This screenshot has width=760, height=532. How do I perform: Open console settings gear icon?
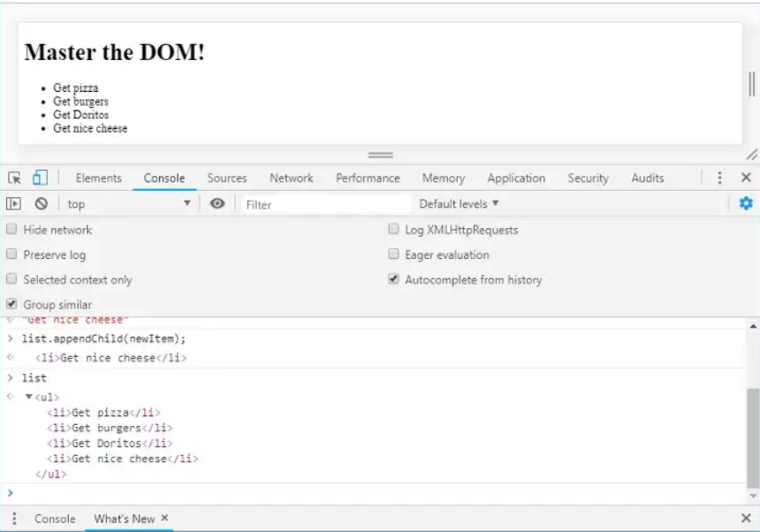click(746, 204)
